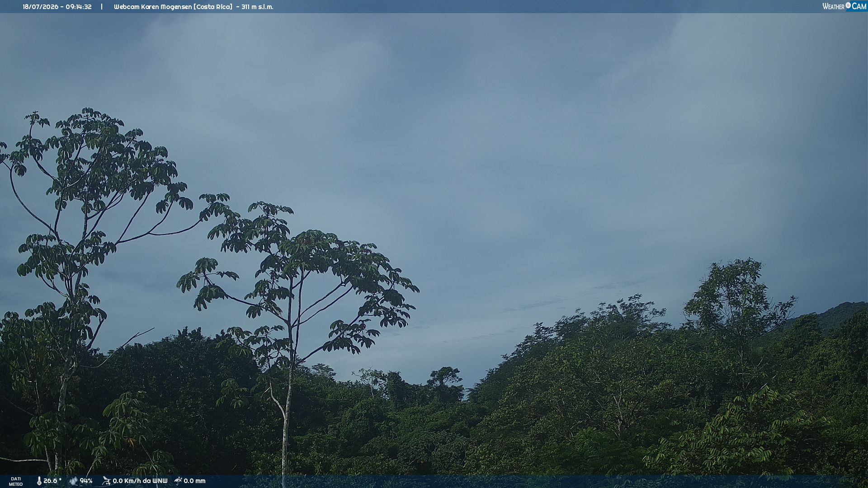868x488 pixels.
Task: Select the 0.0 Km/h da WNW reading
Action: [140, 481]
